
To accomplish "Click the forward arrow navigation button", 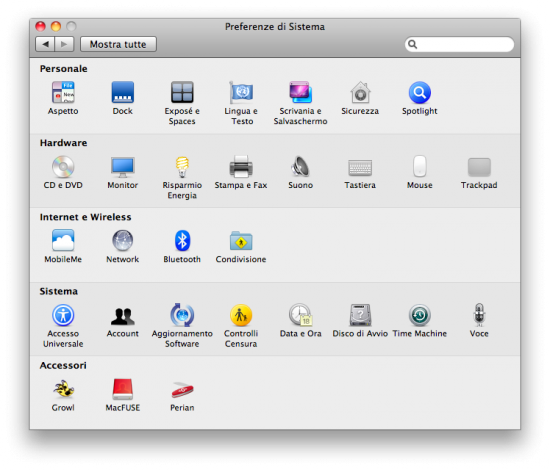I will pyautogui.click(x=64, y=44).
